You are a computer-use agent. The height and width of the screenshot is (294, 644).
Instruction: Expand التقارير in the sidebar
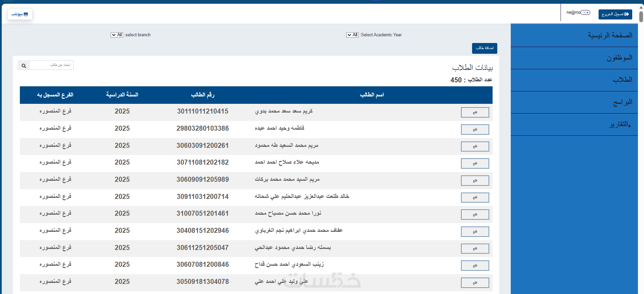(574, 124)
